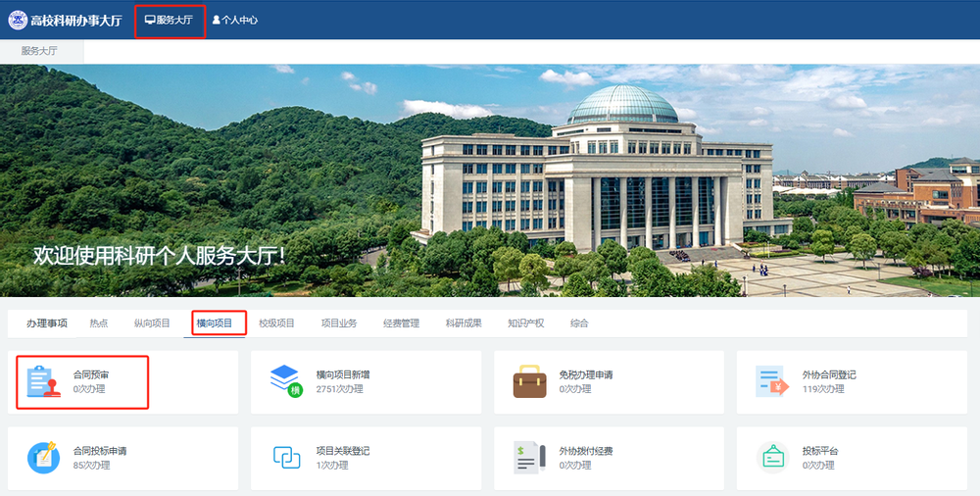
Task: Open the 合同投标申请 service link
Action: pos(100,451)
